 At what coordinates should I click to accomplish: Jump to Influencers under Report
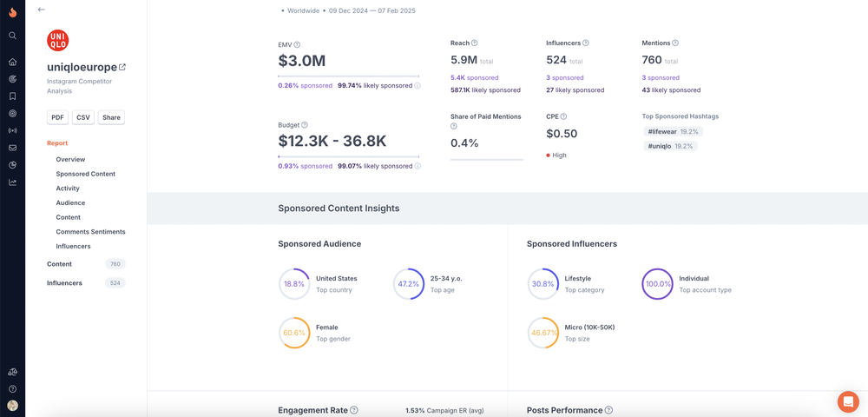73,246
